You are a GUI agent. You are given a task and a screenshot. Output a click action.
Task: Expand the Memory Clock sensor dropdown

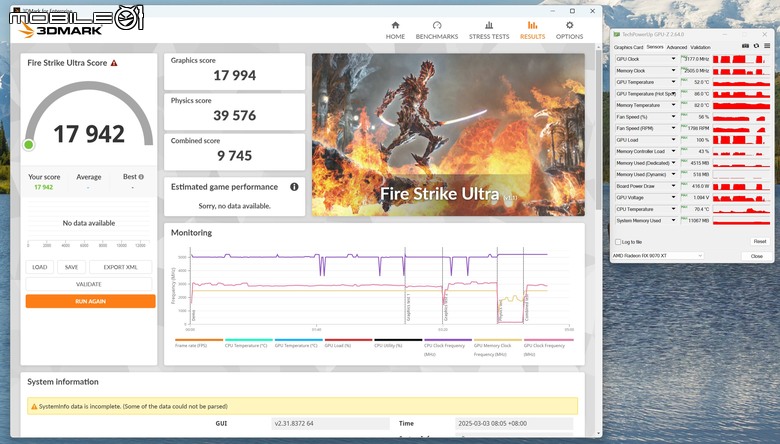pyautogui.click(x=674, y=71)
